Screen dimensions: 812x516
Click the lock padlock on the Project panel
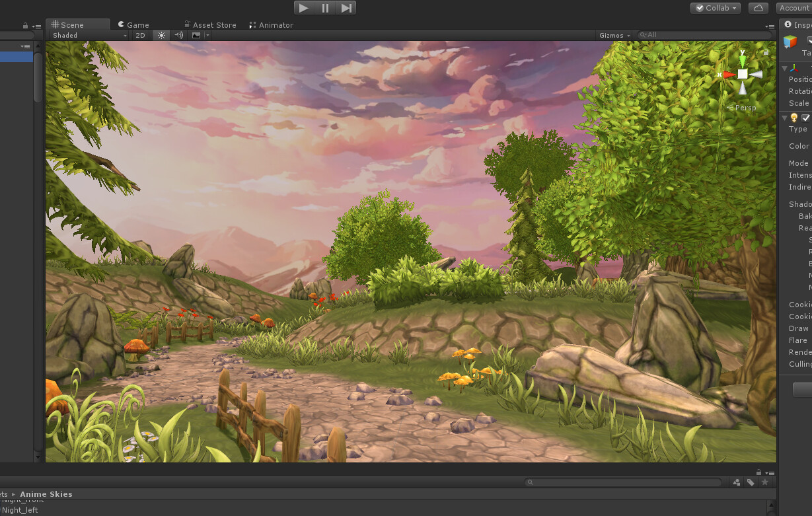758,472
